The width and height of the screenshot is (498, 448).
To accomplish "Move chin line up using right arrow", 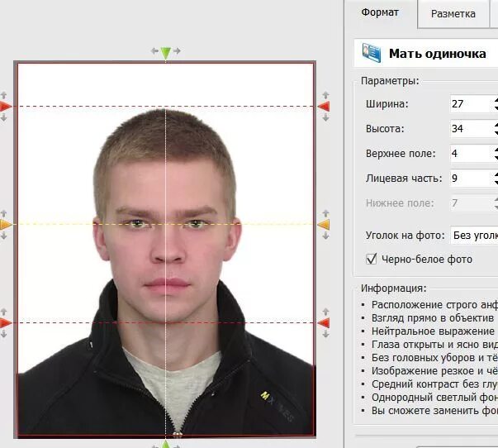I will click(x=325, y=312).
